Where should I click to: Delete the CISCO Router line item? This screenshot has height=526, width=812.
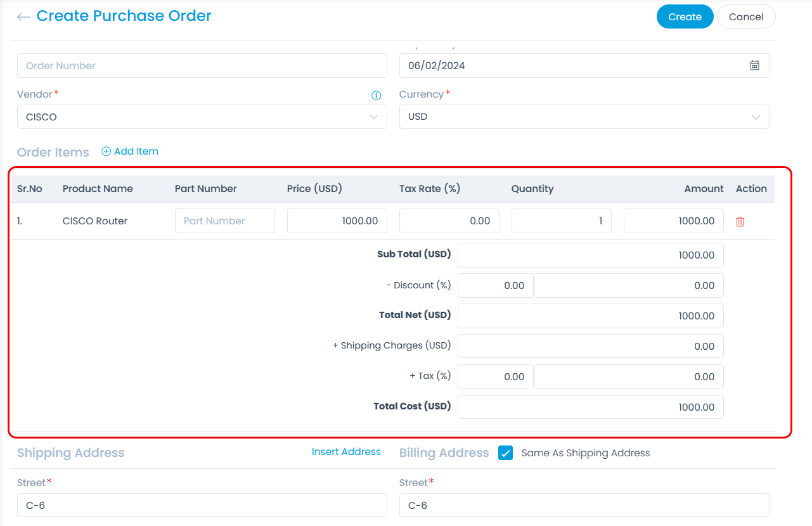740,221
